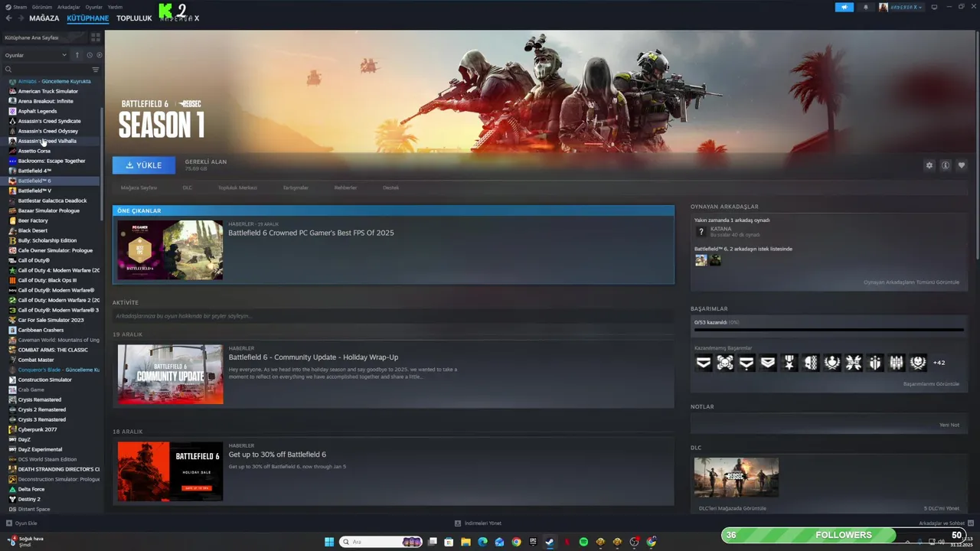Click Yeni Not button

coord(949,425)
